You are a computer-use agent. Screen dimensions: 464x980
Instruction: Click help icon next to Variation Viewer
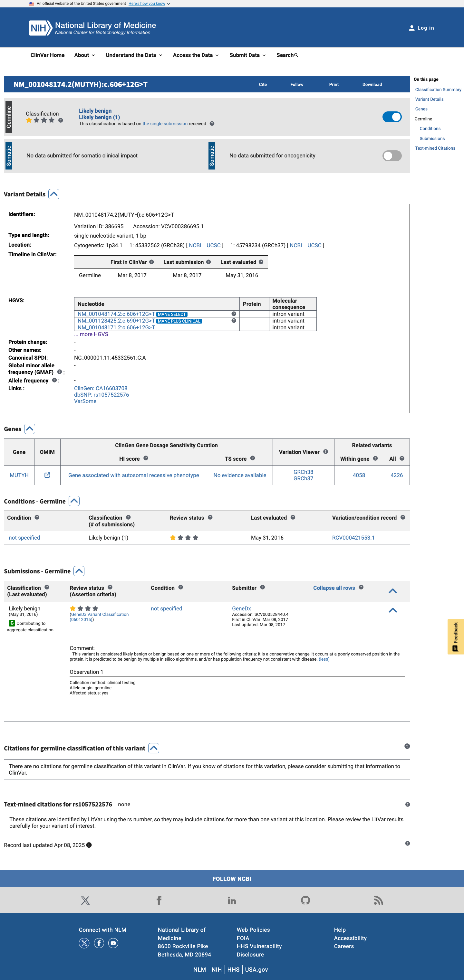click(325, 452)
